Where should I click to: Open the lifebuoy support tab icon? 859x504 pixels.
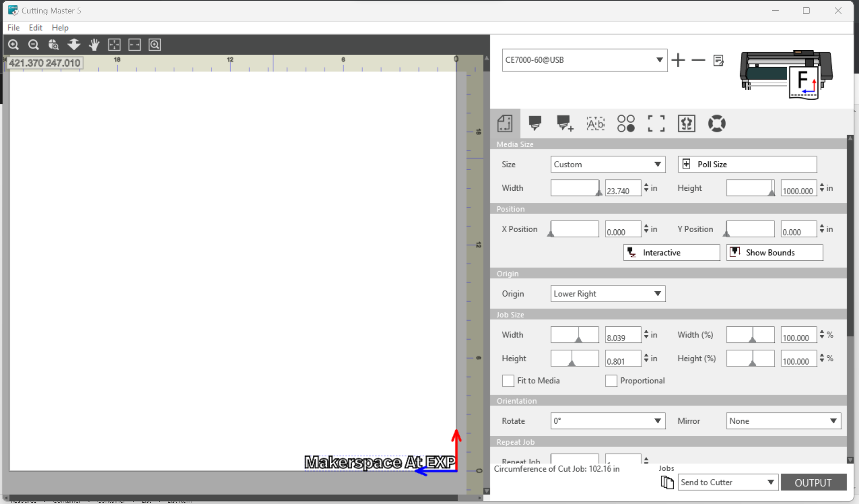[x=717, y=123]
